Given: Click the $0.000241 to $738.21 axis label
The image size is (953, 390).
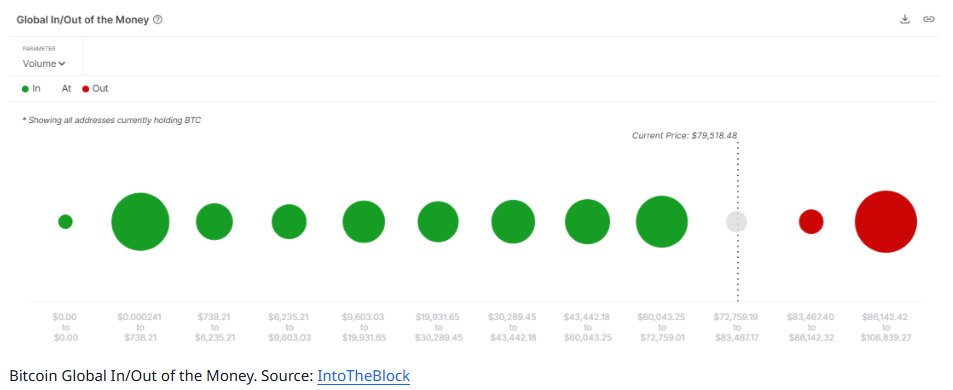Looking at the screenshot, I should click(x=140, y=327).
